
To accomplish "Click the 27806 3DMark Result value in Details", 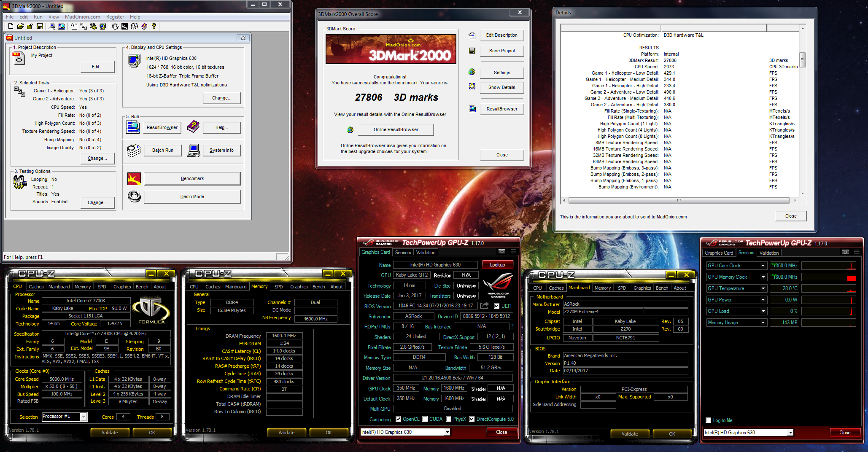I will [x=670, y=60].
